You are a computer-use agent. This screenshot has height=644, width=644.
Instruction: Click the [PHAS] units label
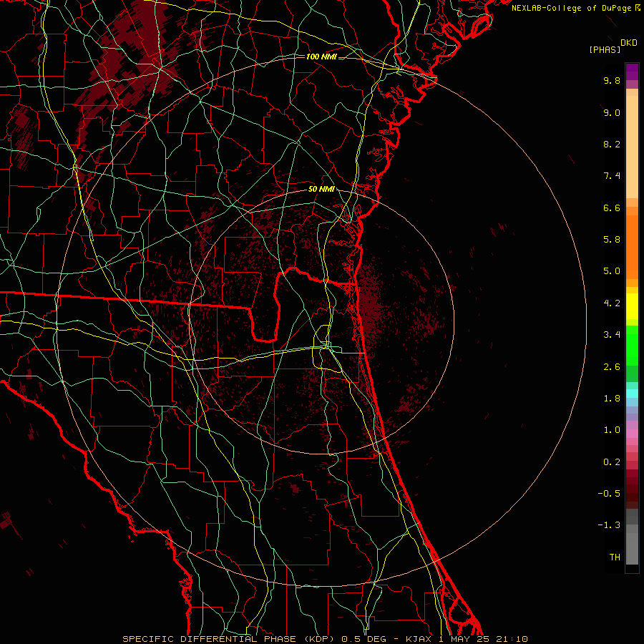pyautogui.click(x=605, y=49)
